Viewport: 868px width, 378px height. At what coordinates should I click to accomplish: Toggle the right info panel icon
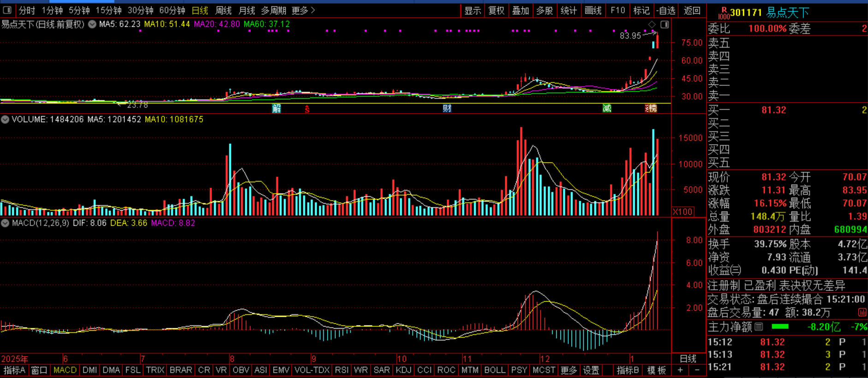pyautogui.click(x=665, y=24)
